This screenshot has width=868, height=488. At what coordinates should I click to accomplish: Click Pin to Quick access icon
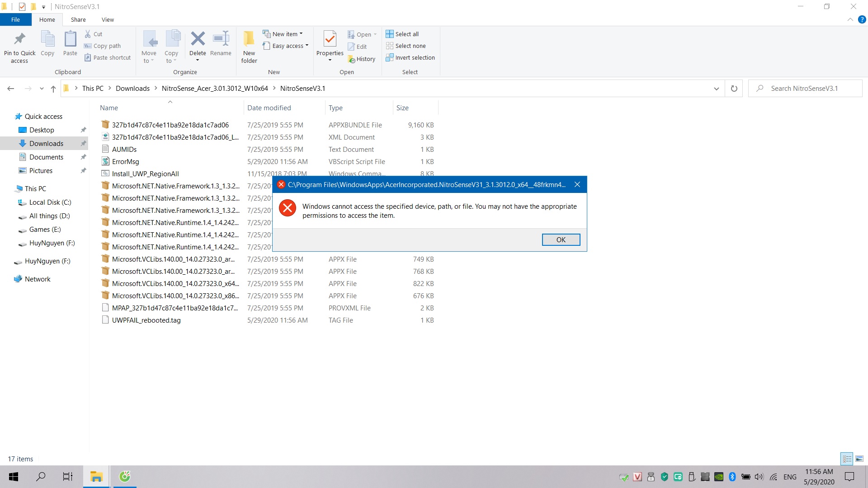coord(19,39)
